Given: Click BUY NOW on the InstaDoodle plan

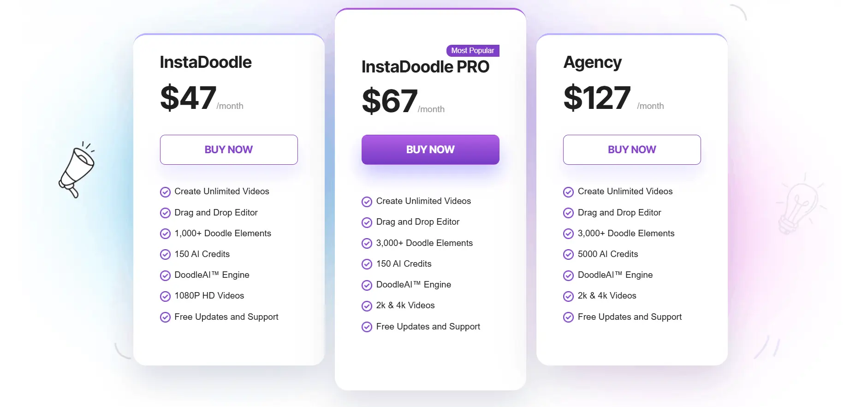Looking at the screenshot, I should [x=228, y=150].
